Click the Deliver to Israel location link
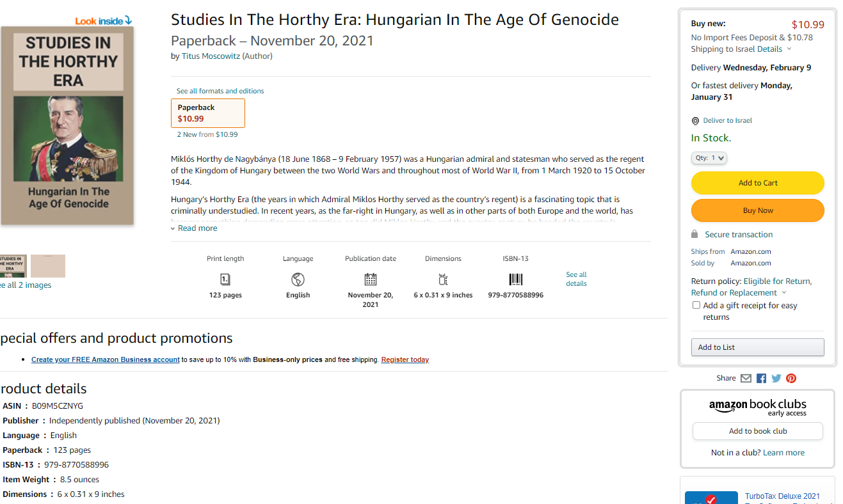This screenshot has width=843, height=504. click(x=727, y=120)
